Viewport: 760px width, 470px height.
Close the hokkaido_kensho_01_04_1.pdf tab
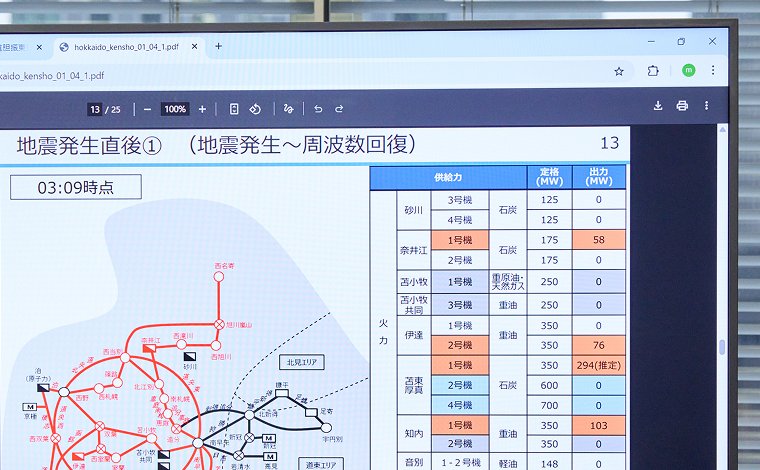click(194, 46)
